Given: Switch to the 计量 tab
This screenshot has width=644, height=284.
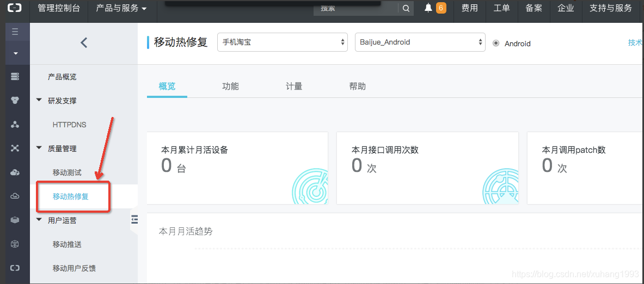Looking at the screenshot, I should point(294,86).
